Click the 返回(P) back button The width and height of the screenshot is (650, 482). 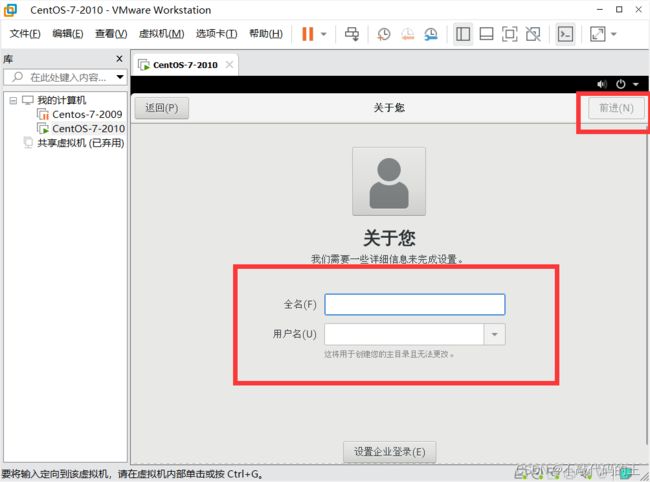coord(162,108)
